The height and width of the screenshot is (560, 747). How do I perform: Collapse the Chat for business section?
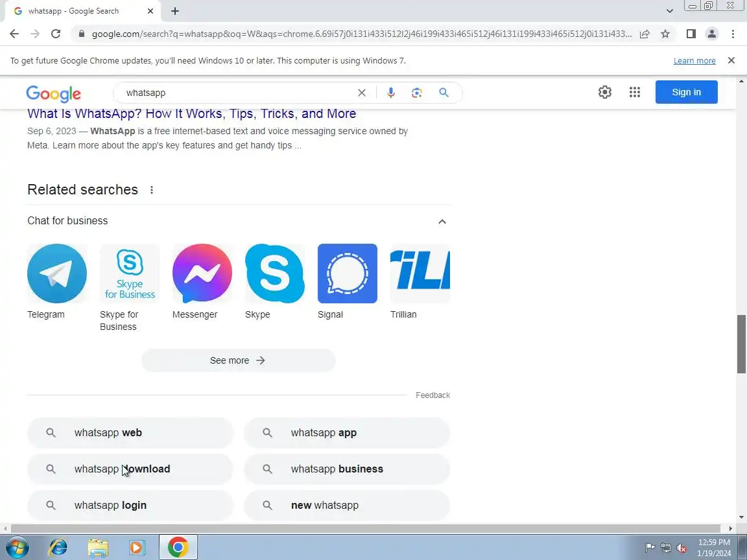(442, 222)
